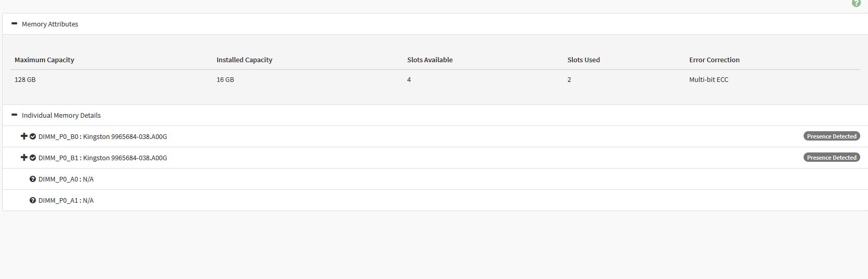
Task: Click the DIMM_P0_B1 checkmark status icon
Action: tap(33, 158)
